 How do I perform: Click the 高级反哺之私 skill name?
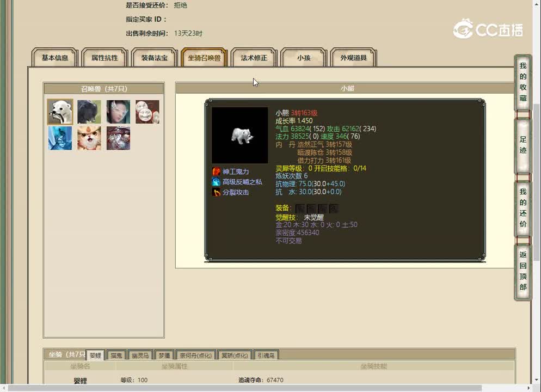tap(242, 182)
